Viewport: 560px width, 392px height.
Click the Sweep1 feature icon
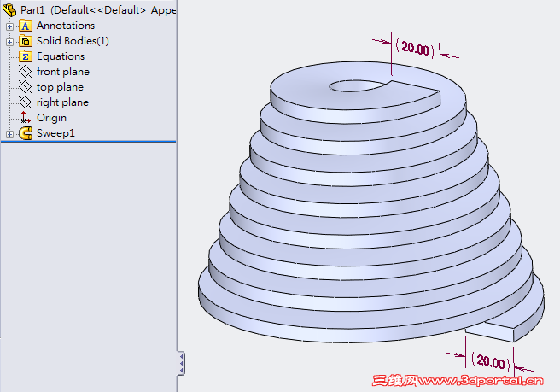tap(26, 133)
